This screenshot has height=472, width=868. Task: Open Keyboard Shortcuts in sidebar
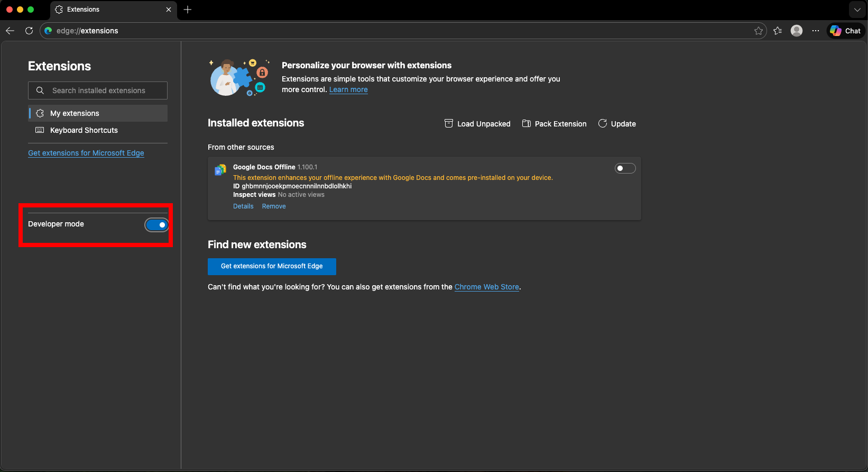point(98,130)
